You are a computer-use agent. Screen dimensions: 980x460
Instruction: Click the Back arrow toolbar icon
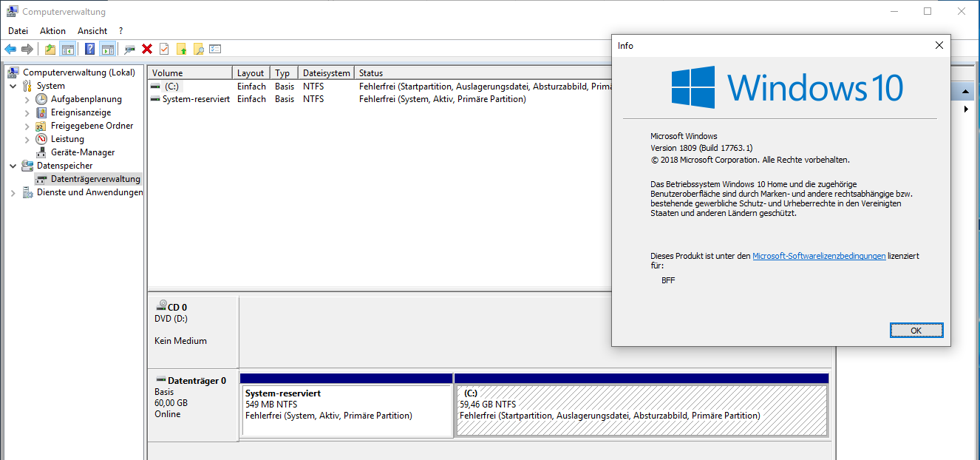10,49
